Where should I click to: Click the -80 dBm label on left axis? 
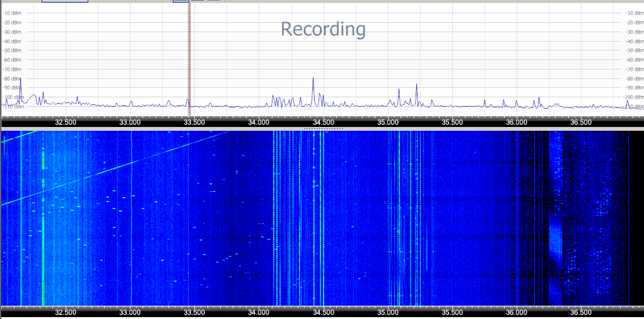tap(13, 78)
